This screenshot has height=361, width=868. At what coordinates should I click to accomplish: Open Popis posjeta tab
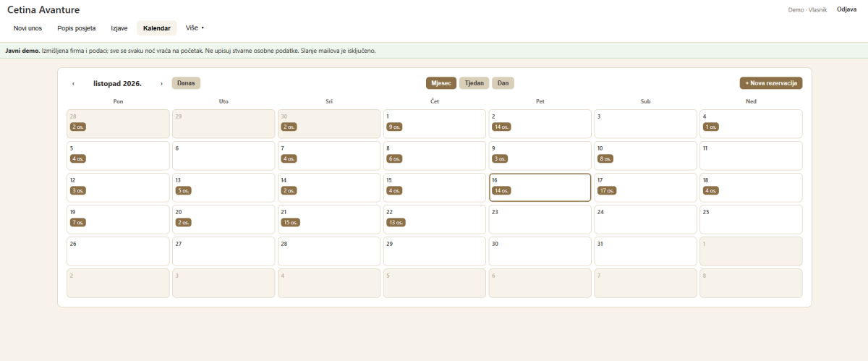pyautogui.click(x=77, y=28)
